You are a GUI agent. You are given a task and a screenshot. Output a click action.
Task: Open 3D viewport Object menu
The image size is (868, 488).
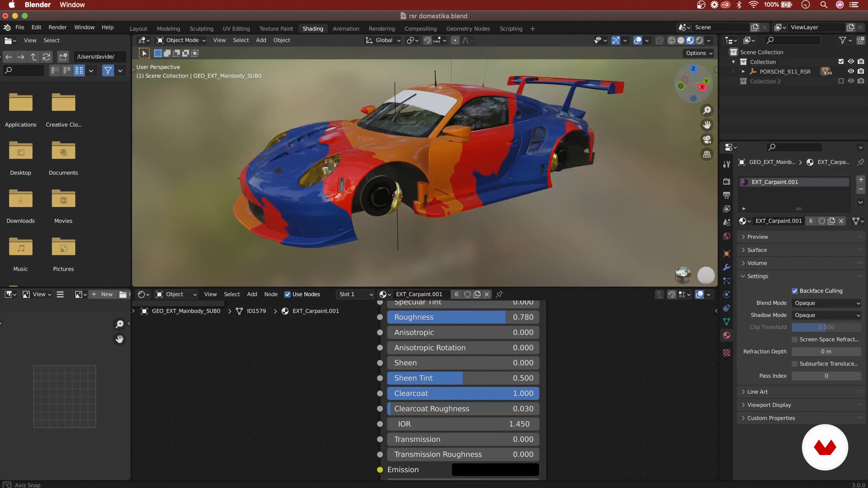(x=281, y=40)
